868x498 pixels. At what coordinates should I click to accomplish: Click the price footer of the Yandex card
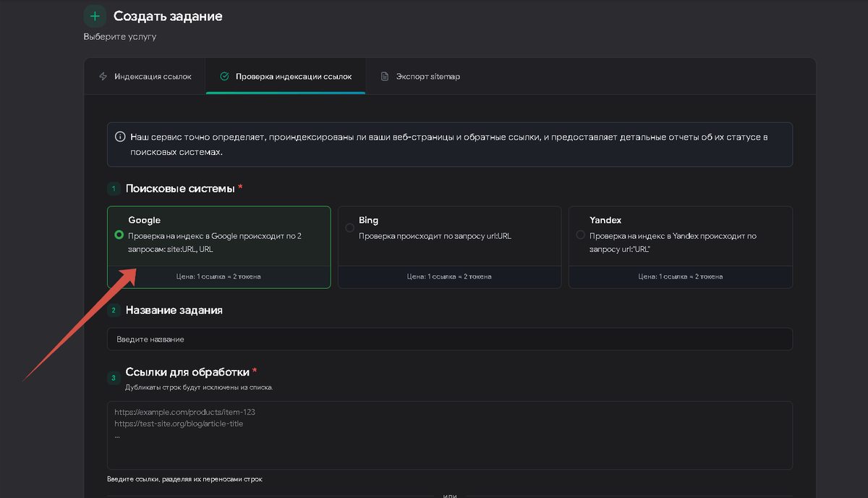(680, 277)
